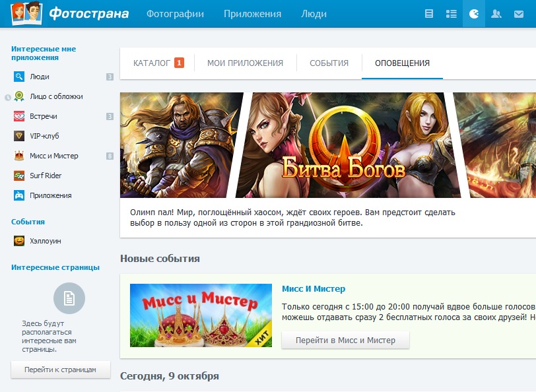
Task: Click the Фотострана site name logo text
Action: pos(89,14)
